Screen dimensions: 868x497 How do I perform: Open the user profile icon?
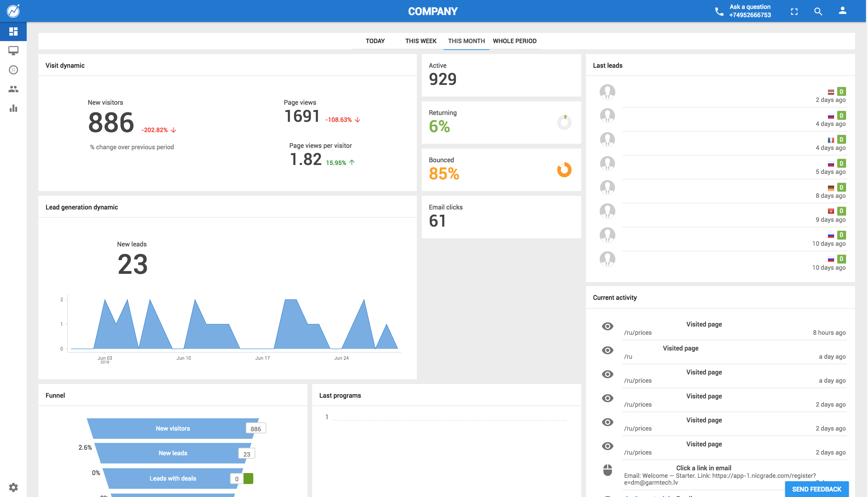point(843,11)
